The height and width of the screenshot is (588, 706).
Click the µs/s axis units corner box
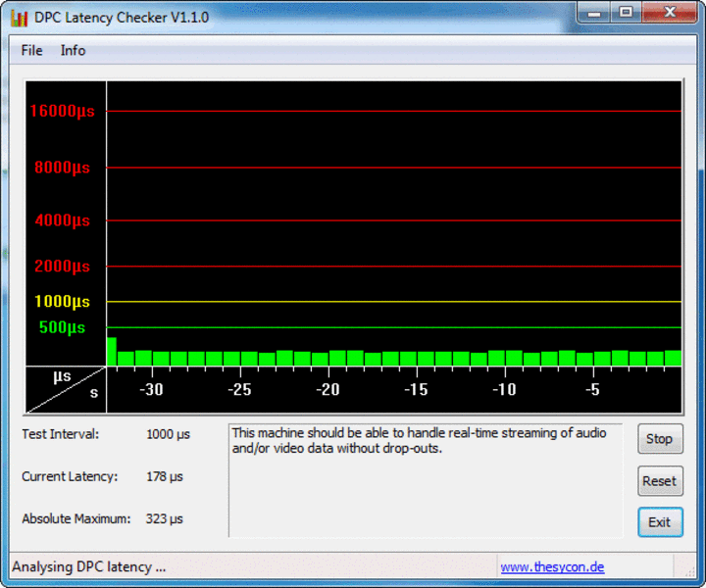[66, 390]
